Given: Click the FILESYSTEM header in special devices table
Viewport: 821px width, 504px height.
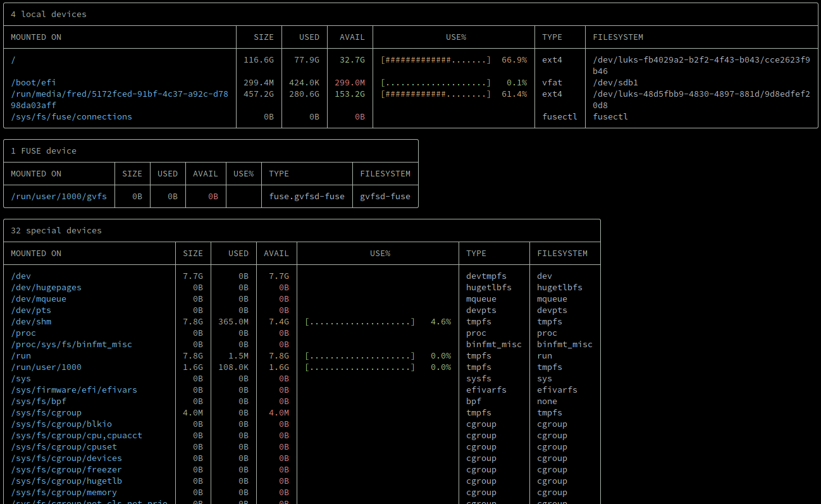Looking at the screenshot, I should pyautogui.click(x=562, y=253).
